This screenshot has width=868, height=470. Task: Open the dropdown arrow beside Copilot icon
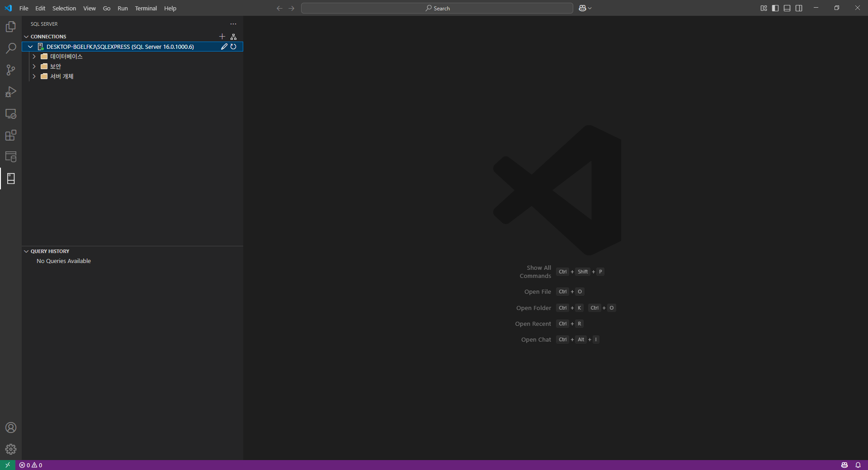(590, 8)
